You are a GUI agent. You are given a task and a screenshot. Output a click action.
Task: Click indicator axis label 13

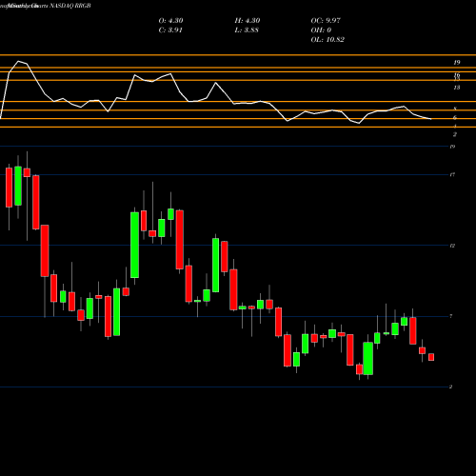pos(457,88)
